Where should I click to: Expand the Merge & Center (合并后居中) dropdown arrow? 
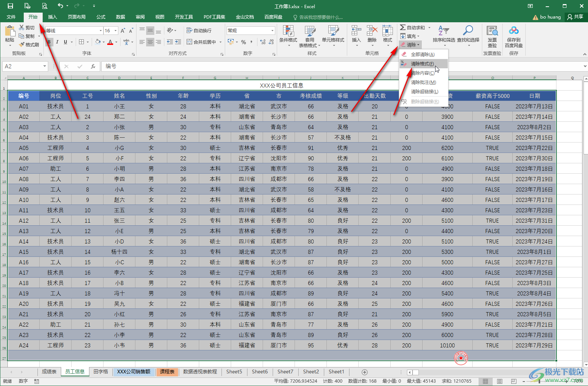220,42
